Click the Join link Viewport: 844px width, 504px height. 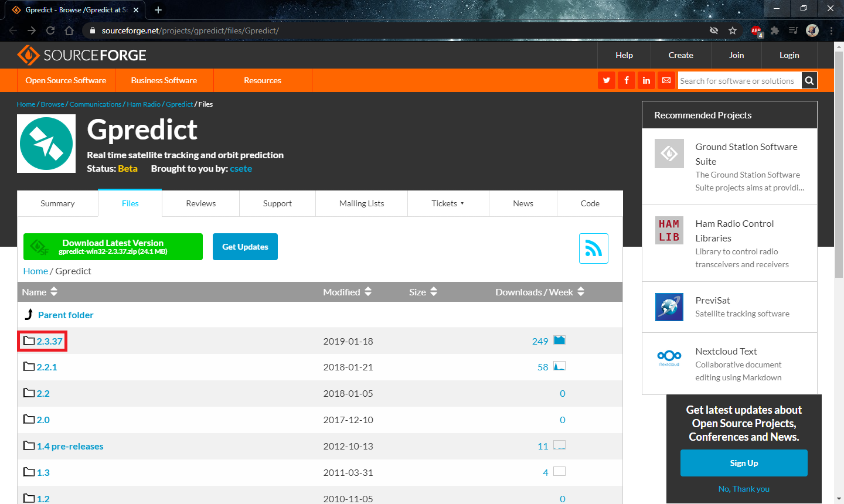(x=736, y=55)
